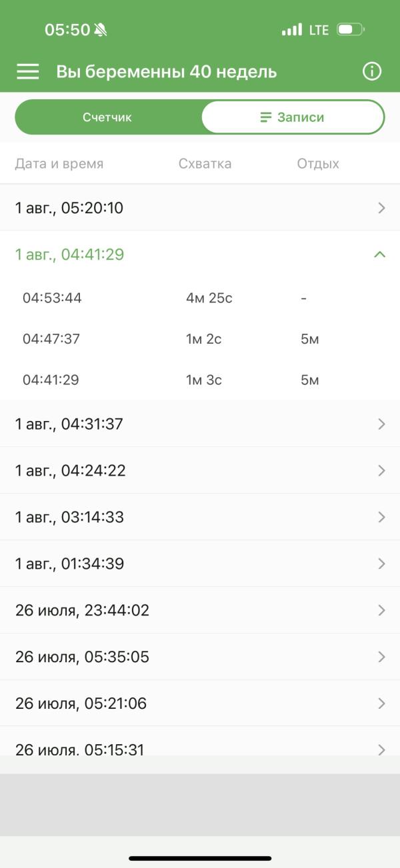Tap the cellular signal bars icon
Screen dimensions: 400x868
291,30
